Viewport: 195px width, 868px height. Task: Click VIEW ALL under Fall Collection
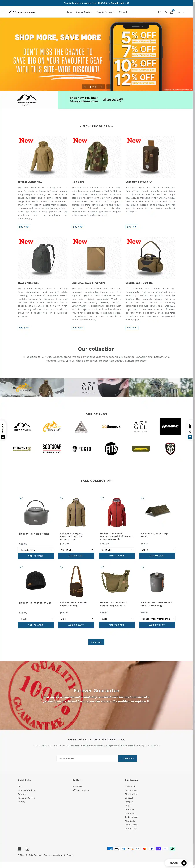[x=96, y=642]
